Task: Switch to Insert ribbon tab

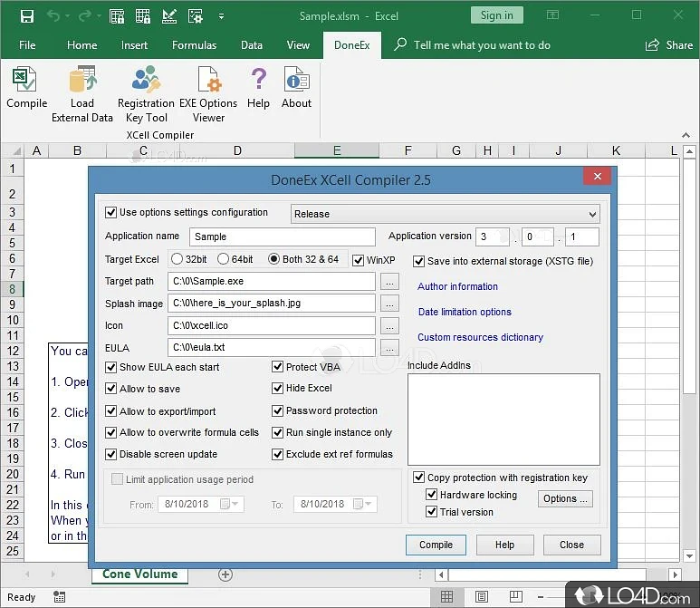Action: coord(134,45)
